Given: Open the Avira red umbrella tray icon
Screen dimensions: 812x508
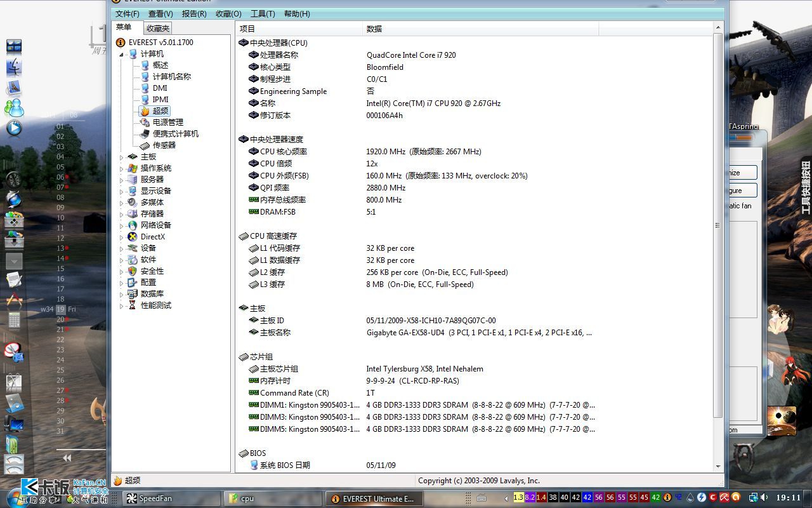Looking at the screenshot, I should (724, 497).
